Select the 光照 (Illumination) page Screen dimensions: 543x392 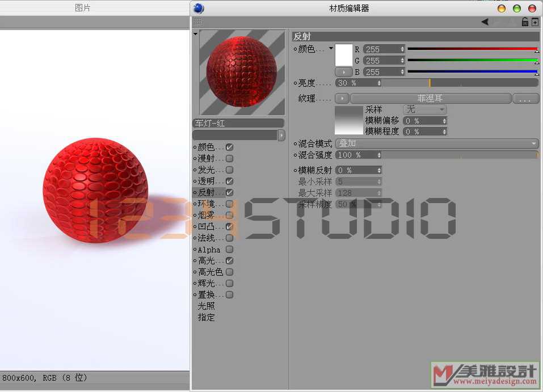206,306
